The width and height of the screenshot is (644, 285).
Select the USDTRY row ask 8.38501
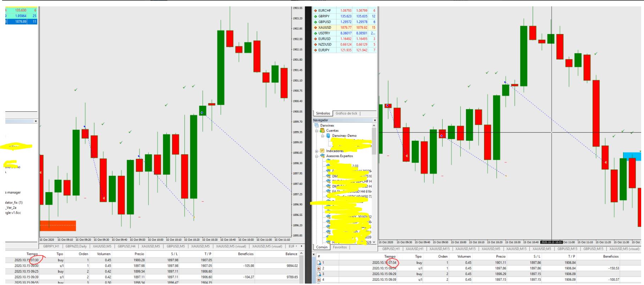[362, 33]
